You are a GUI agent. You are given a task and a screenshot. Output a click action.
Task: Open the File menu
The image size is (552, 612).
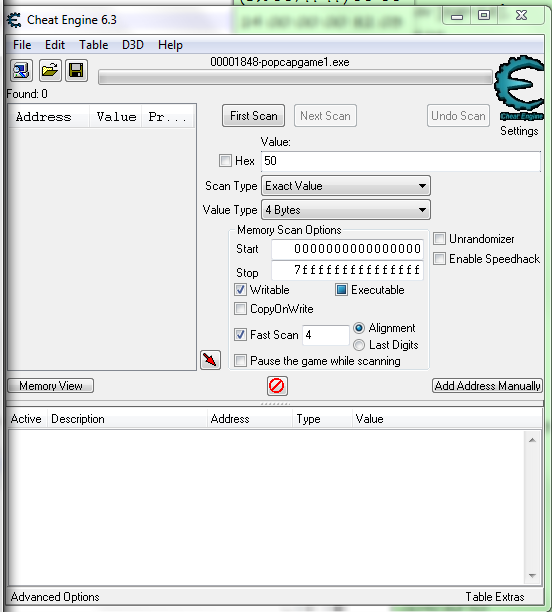[22, 45]
